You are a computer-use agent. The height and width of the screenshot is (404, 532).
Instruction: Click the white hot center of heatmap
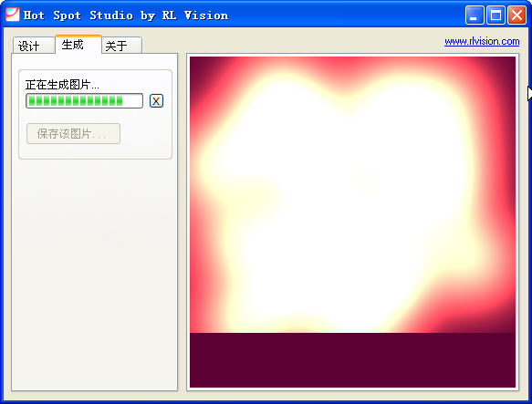click(x=339, y=203)
